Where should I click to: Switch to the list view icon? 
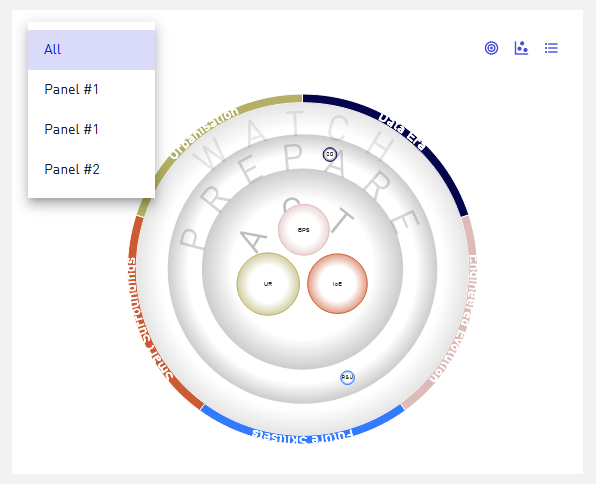click(x=551, y=48)
